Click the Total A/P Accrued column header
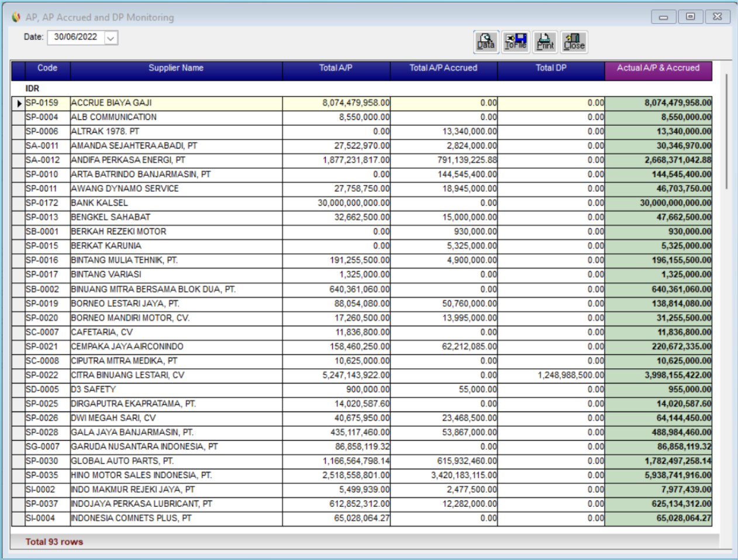Image resolution: width=738 pixels, height=560 pixels. tap(443, 70)
